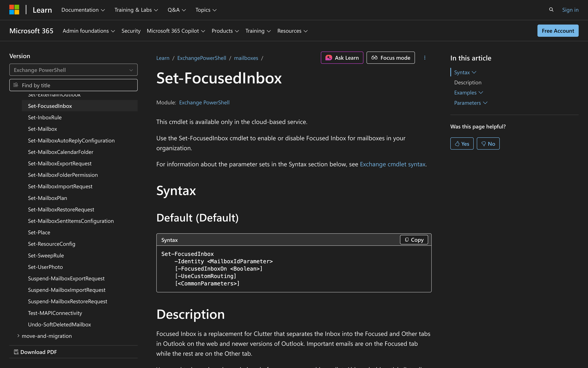The image size is (588, 368).
Task: Expand the move-and-migration tree node
Action: click(x=19, y=336)
